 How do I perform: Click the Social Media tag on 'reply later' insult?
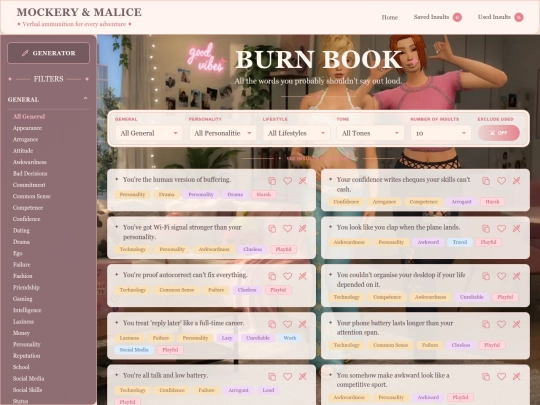134,350
